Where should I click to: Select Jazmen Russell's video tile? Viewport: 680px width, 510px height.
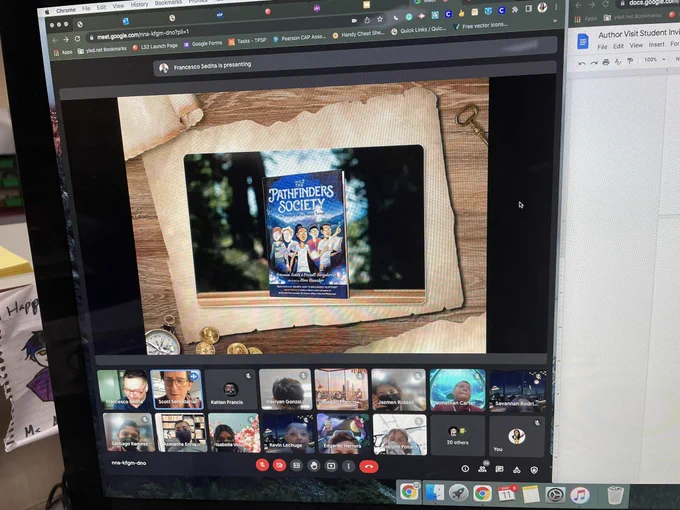click(x=399, y=389)
